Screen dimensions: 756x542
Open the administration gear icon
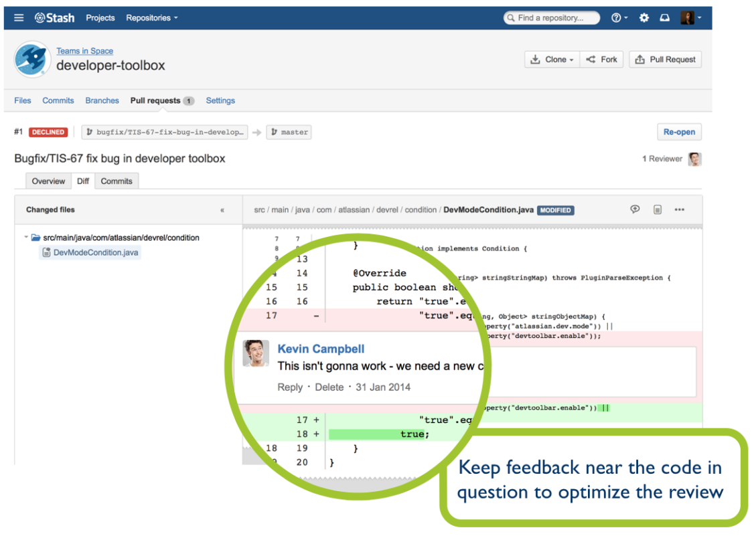pos(644,18)
